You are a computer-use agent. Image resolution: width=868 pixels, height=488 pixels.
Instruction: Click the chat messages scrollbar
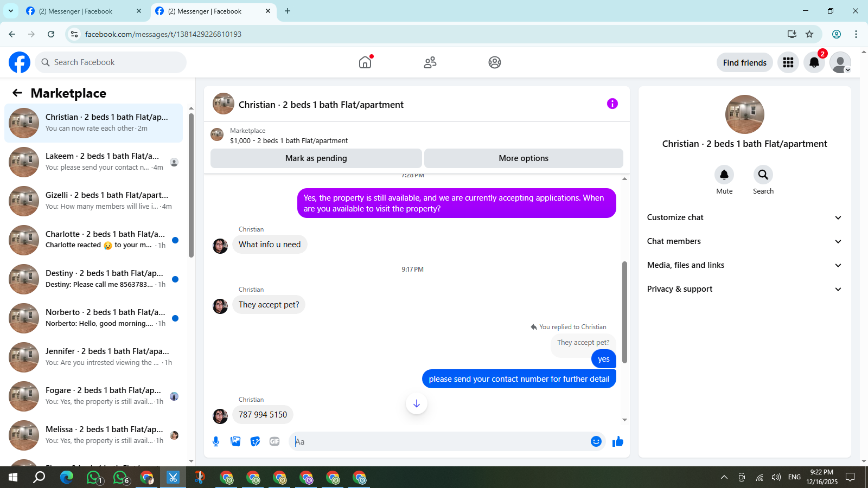[624, 312]
